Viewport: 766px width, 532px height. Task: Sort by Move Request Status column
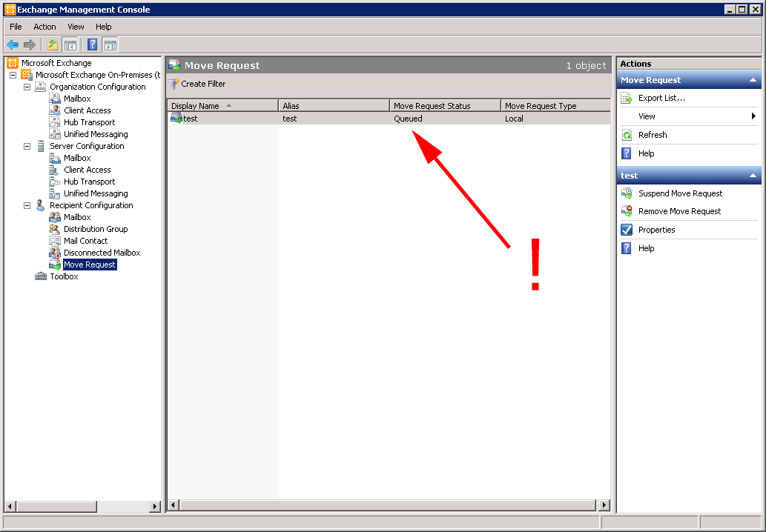446,106
